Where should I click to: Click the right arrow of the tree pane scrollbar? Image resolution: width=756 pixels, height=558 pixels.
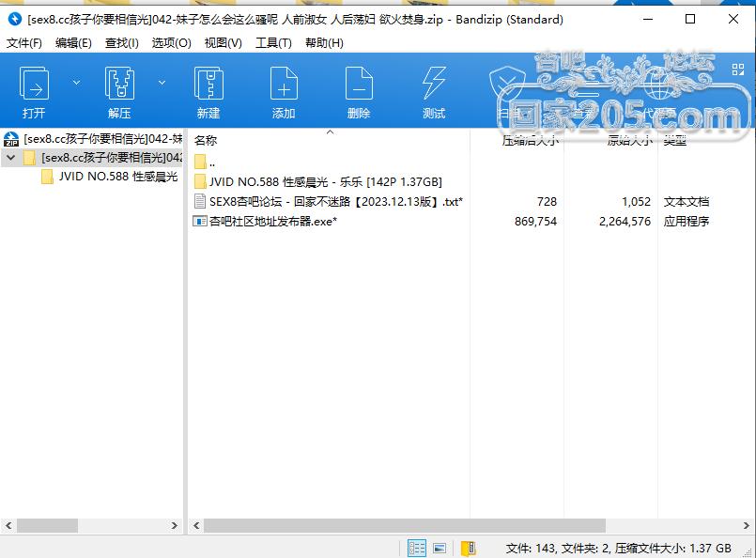(x=175, y=526)
